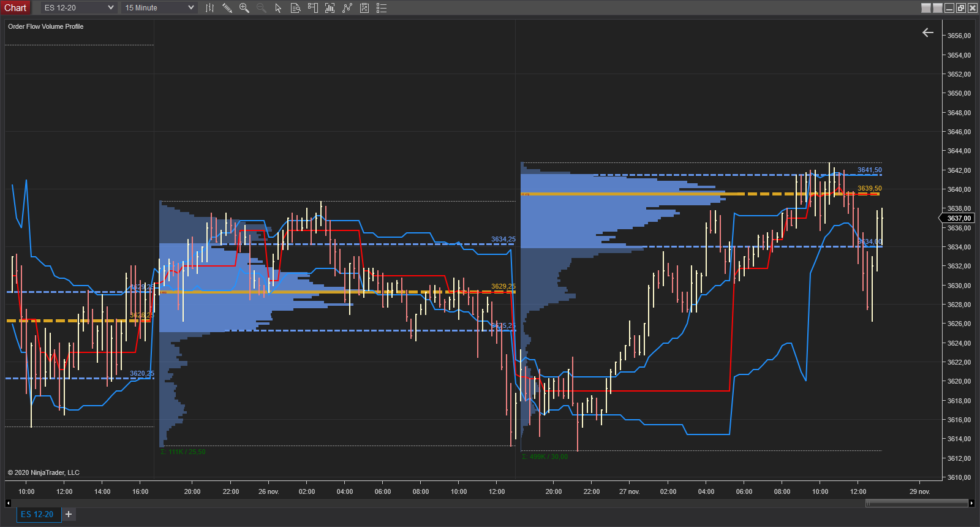Open the Strategies window icon

pos(364,8)
